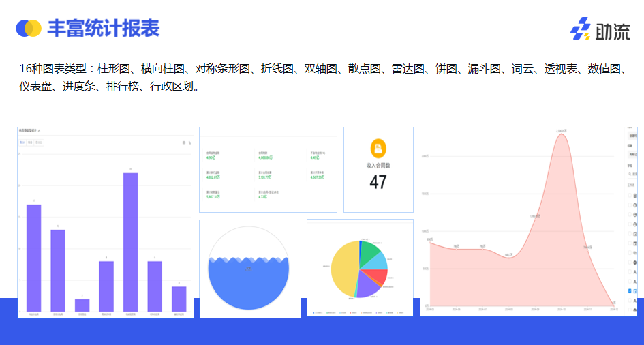Click the blue-yellow overlapping circles title icon
Viewport: 644px width, 345px height.
point(29,28)
